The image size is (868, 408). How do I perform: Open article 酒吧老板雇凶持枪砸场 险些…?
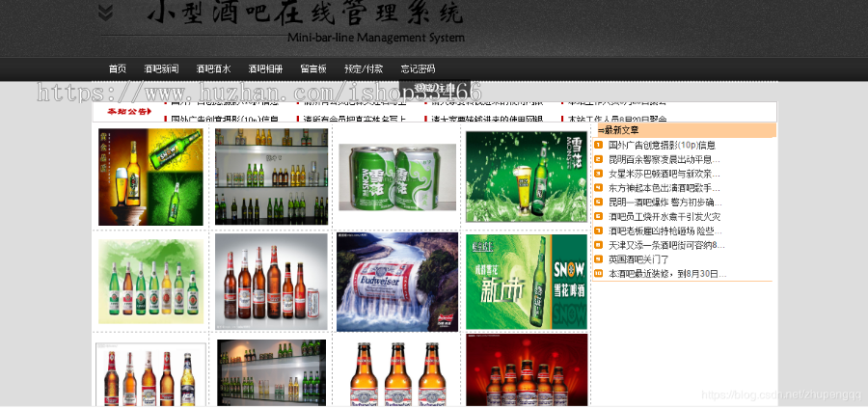coord(665,231)
